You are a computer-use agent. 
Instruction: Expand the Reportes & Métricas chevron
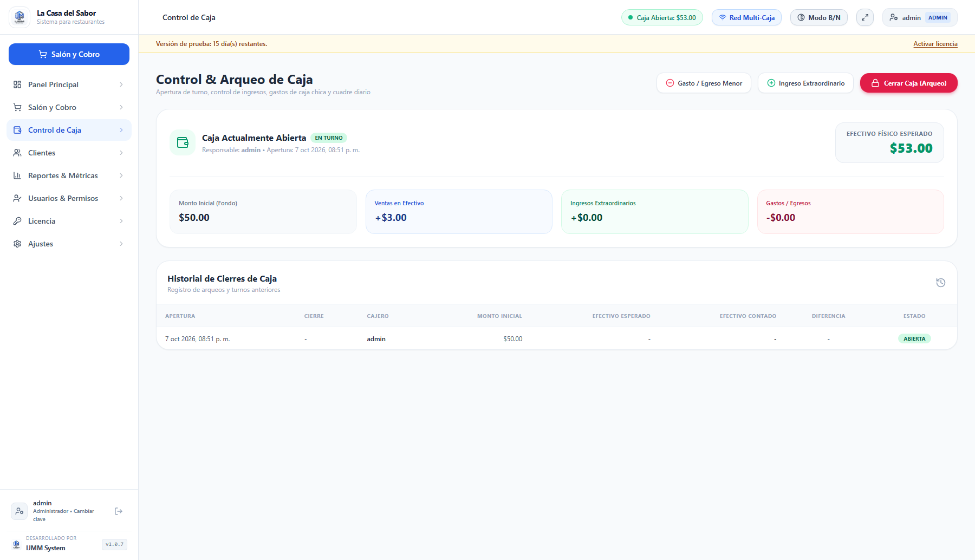coord(121,175)
